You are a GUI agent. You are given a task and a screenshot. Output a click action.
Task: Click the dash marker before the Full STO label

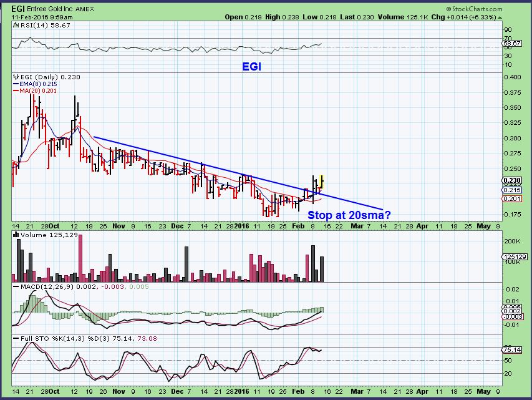[16, 338]
